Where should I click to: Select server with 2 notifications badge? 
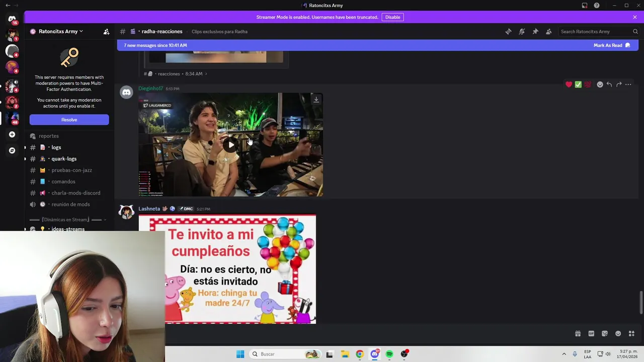tap(12, 102)
